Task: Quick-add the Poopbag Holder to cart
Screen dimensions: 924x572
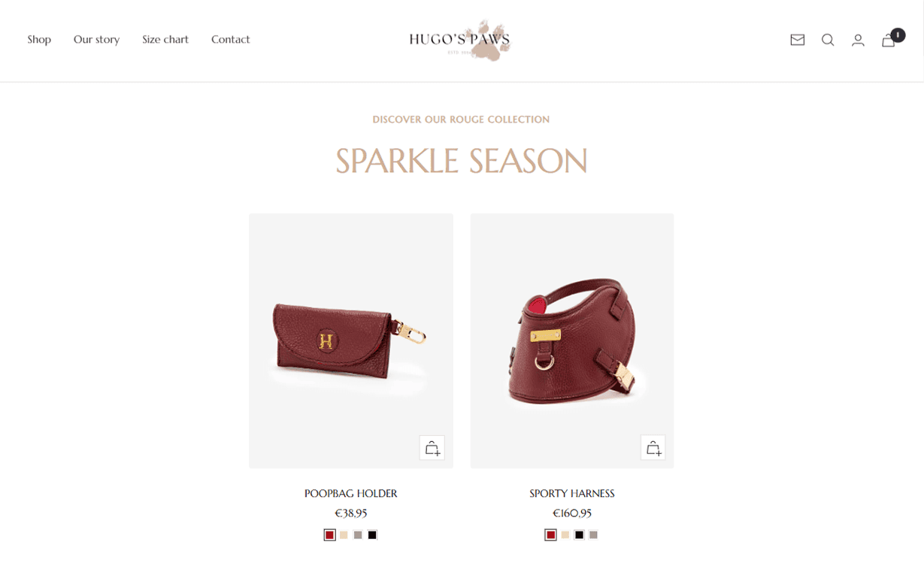Action: click(432, 448)
